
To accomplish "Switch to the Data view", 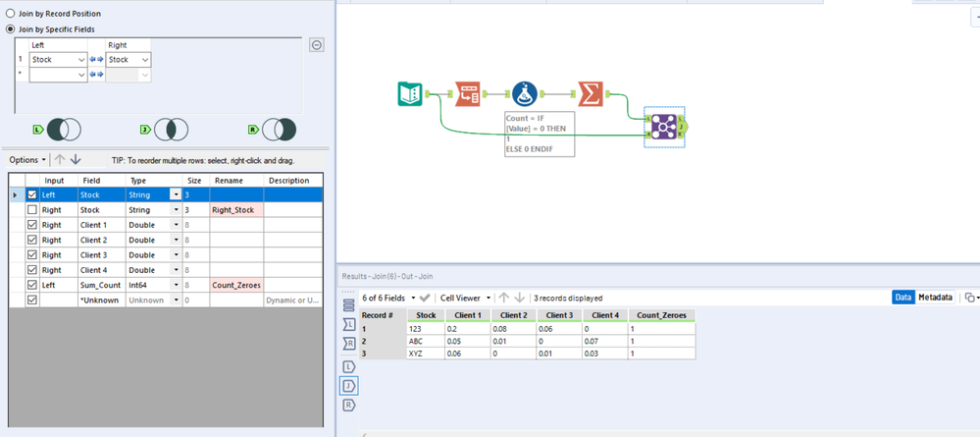I will point(903,298).
